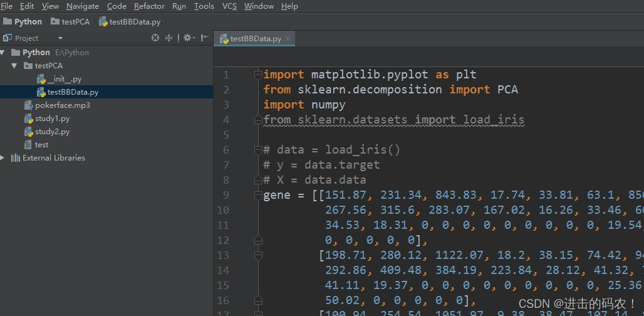Open the project panel gear settings
644x316 pixels.
189,38
